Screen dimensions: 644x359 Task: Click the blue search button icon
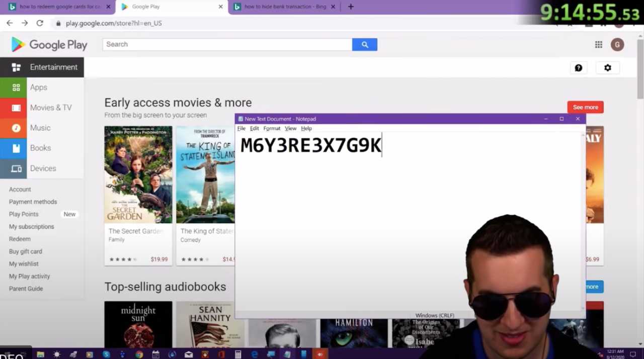(365, 44)
